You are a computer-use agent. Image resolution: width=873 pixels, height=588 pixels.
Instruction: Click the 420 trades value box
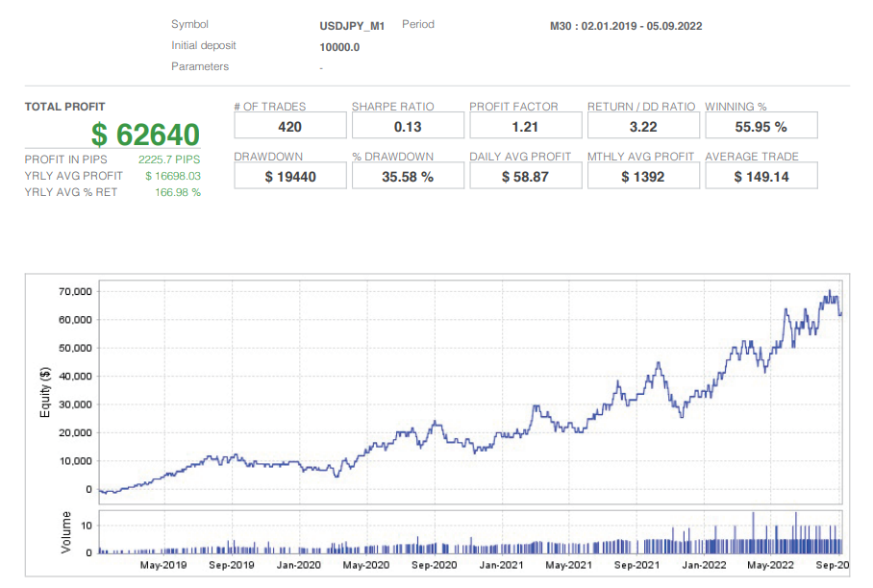click(x=289, y=126)
